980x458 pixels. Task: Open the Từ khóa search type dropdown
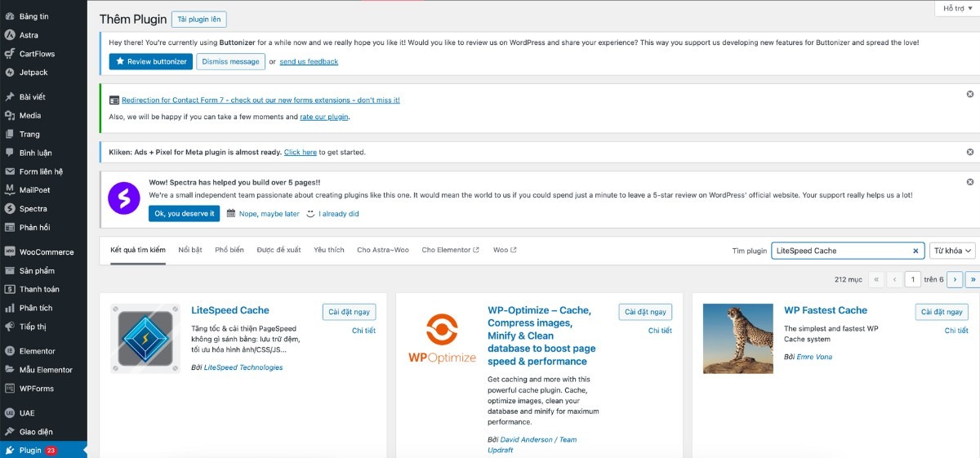(952, 251)
